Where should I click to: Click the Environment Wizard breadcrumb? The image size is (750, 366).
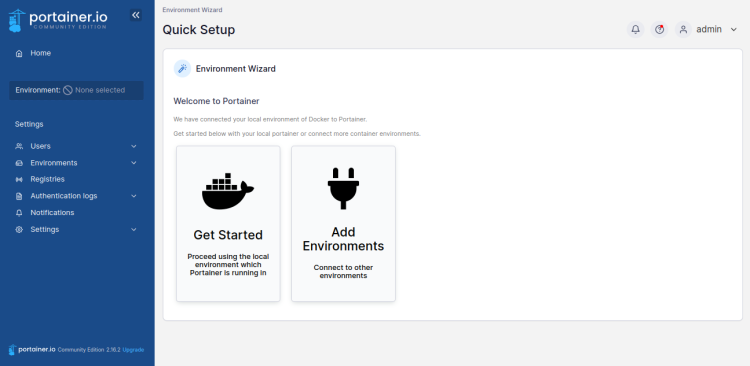pos(192,10)
